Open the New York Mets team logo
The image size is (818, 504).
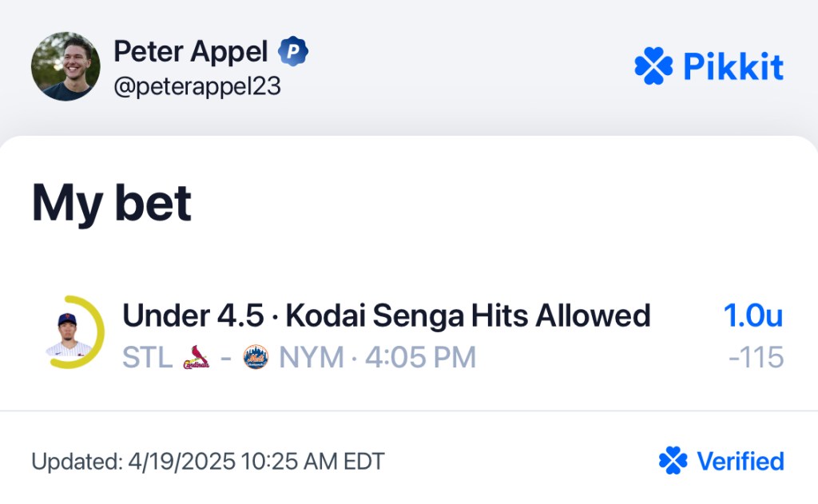coord(256,357)
